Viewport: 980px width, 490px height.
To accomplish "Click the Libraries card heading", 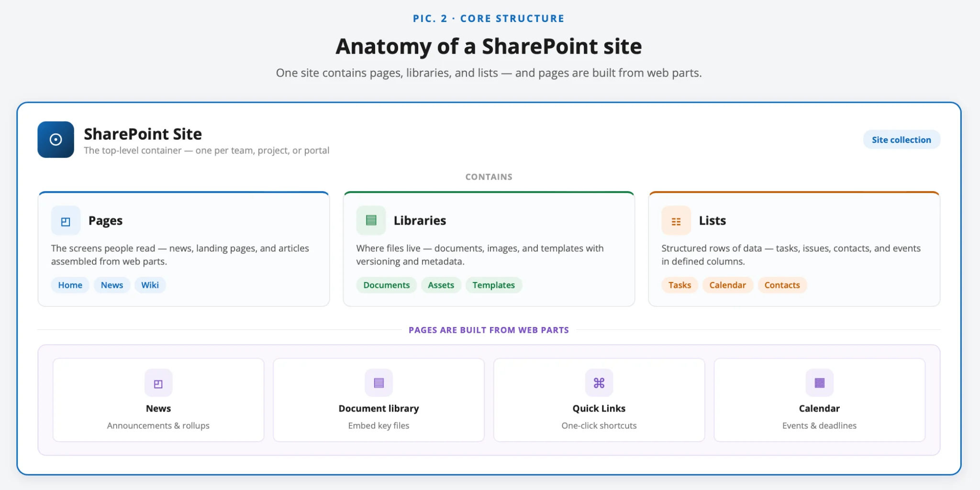I will click(x=420, y=220).
